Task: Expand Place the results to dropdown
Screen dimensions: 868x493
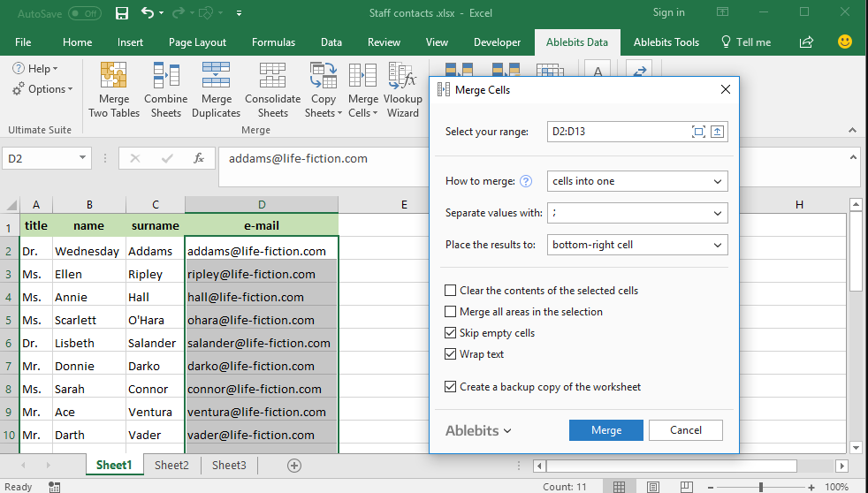Action: 717,245
